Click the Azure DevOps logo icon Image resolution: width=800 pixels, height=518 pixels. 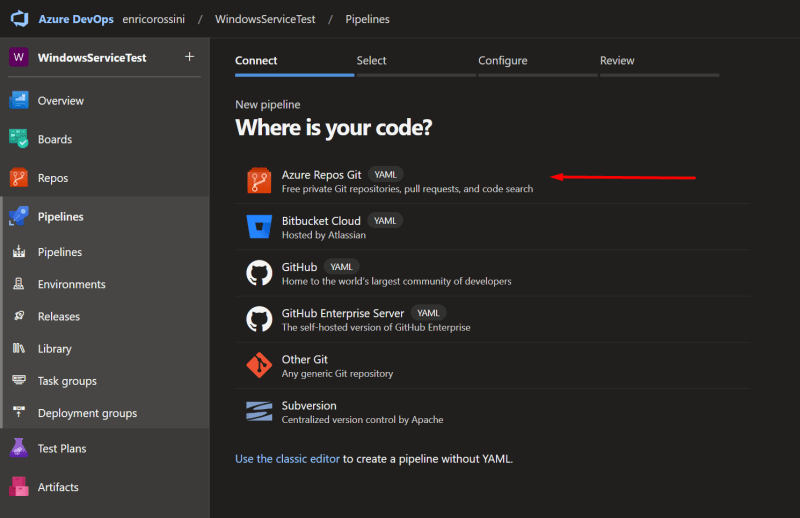19,19
